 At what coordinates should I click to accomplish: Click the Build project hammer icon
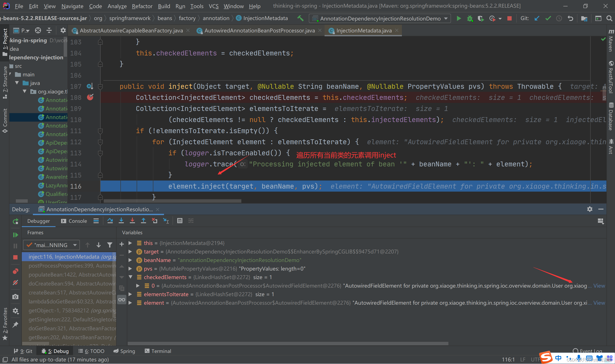tap(300, 18)
